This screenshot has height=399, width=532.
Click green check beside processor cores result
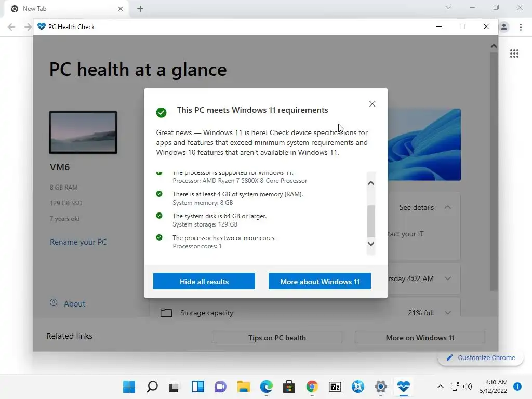[159, 237]
